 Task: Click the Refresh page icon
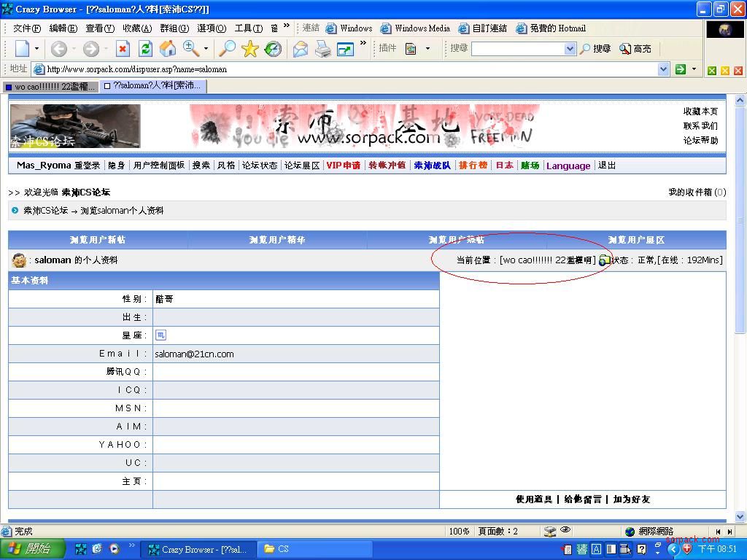click(x=145, y=49)
